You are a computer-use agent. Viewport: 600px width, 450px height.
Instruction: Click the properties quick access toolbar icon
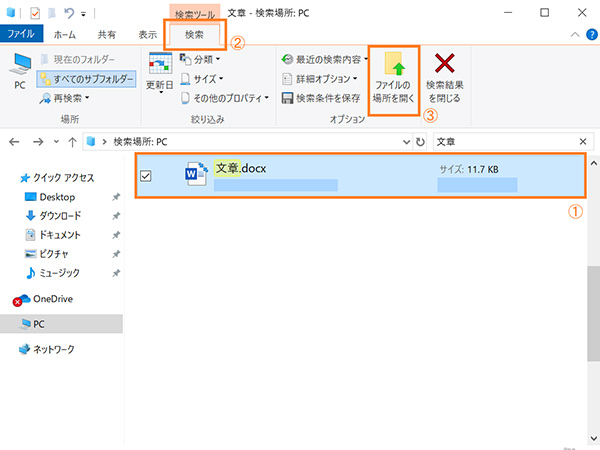click(35, 13)
